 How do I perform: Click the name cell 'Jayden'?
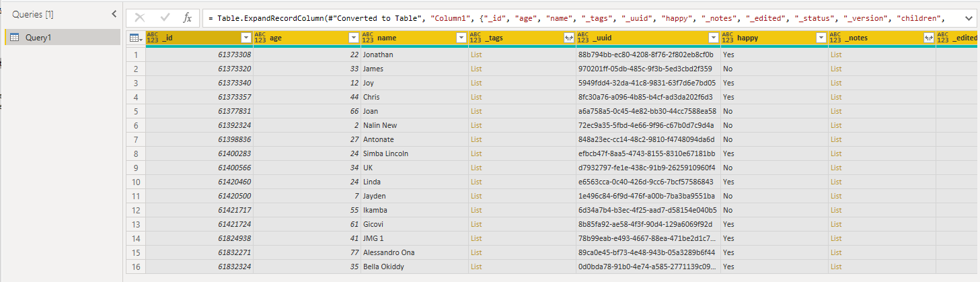414,196
